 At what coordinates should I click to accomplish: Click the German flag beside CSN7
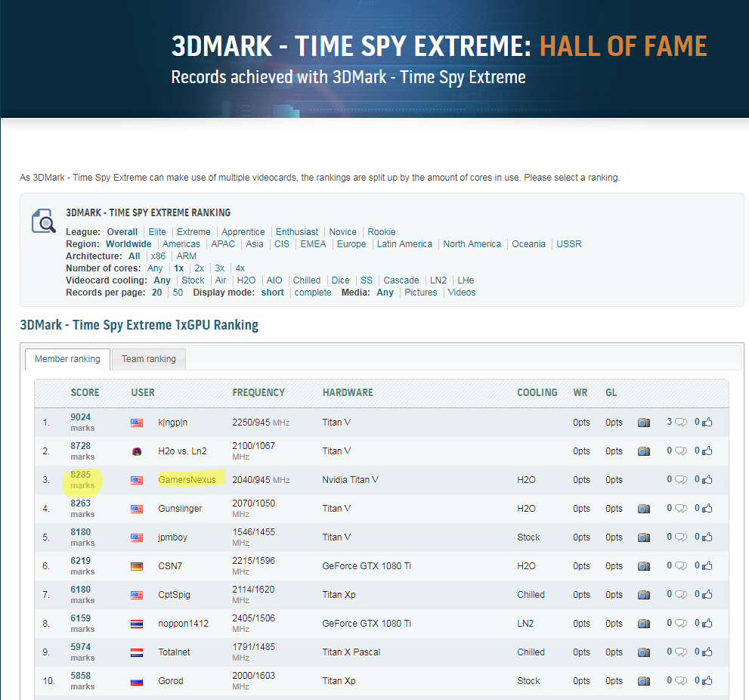[137, 566]
